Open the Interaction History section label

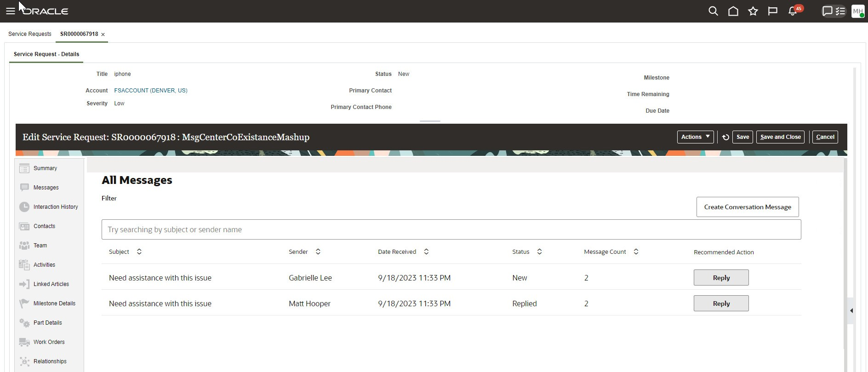[56, 207]
